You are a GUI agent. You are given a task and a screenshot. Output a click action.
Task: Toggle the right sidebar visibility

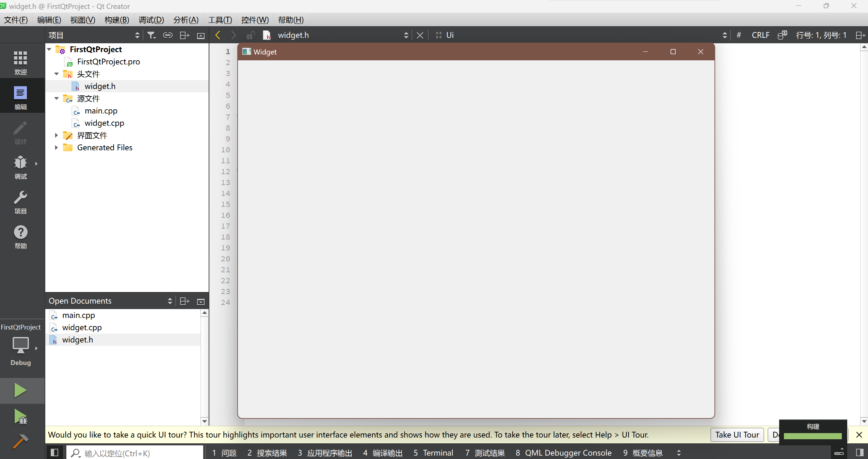pyautogui.click(x=860, y=453)
